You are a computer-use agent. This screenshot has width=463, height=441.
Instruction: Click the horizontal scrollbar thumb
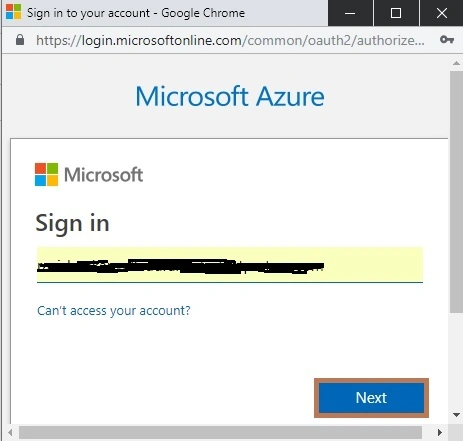pos(220,433)
